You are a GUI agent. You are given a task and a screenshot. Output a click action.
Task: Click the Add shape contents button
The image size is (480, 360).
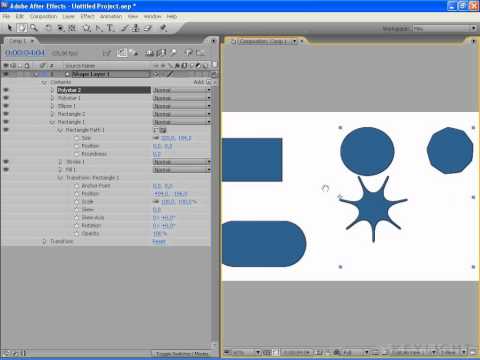[209, 82]
